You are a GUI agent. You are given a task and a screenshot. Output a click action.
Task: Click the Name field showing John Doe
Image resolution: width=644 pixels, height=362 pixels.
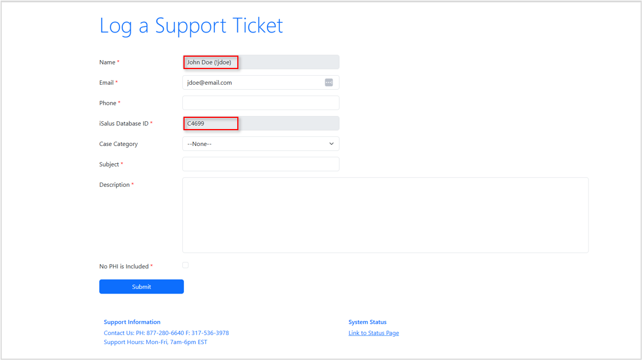point(261,62)
